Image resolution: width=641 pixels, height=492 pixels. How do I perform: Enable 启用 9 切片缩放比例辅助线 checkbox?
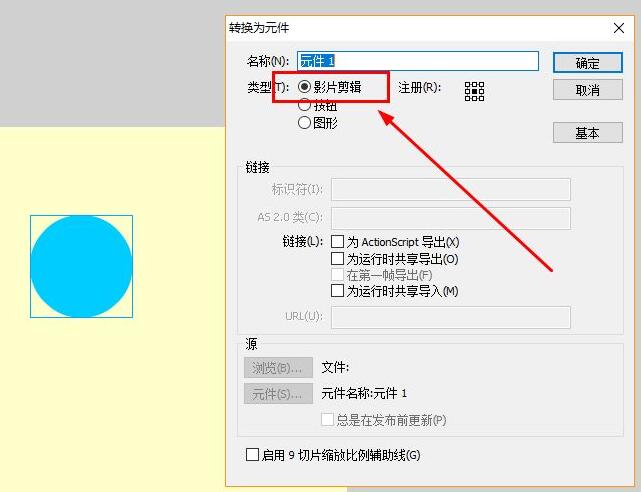(252, 454)
